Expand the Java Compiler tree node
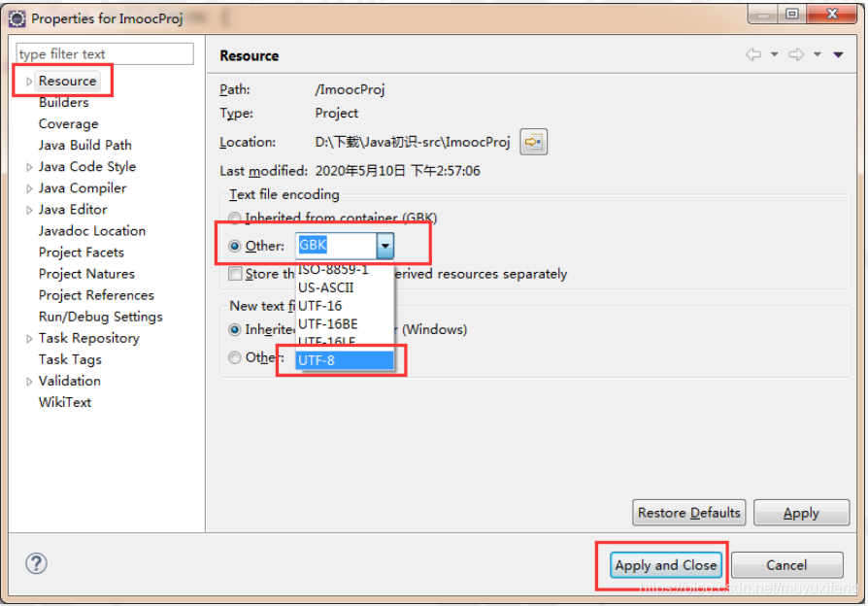This screenshot has width=868, height=606. 29,188
